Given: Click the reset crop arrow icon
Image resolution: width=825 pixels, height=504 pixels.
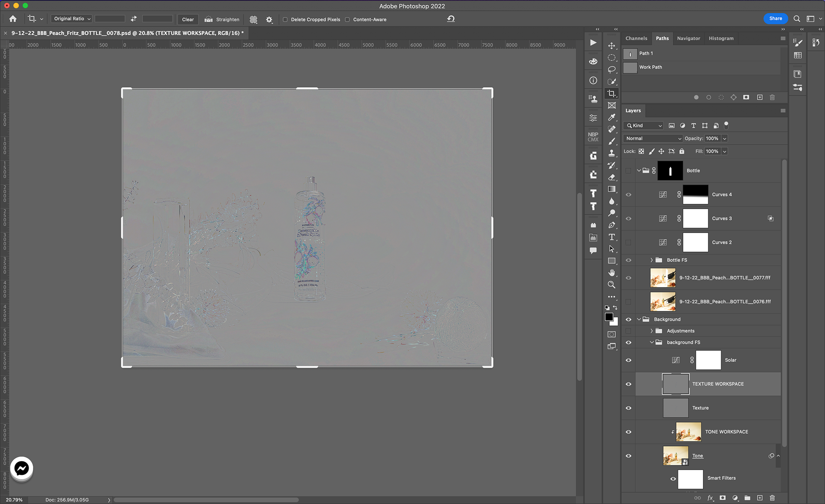Looking at the screenshot, I should tap(451, 19).
